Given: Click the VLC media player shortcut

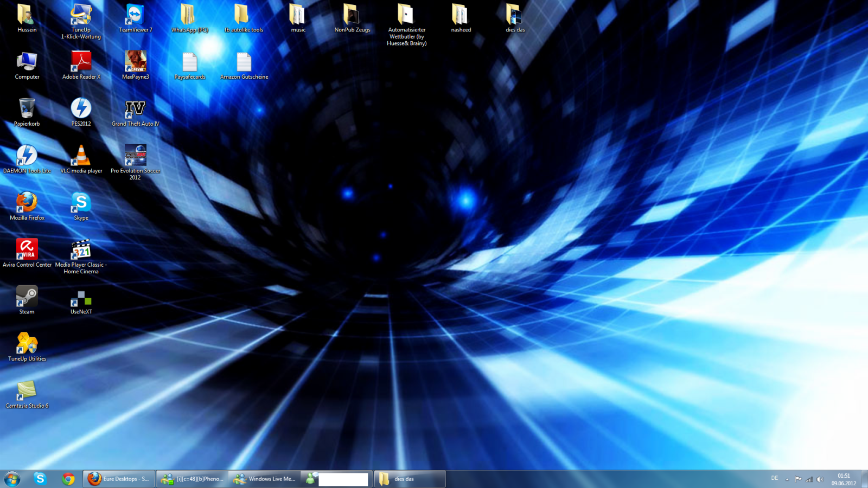Looking at the screenshot, I should point(81,156).
